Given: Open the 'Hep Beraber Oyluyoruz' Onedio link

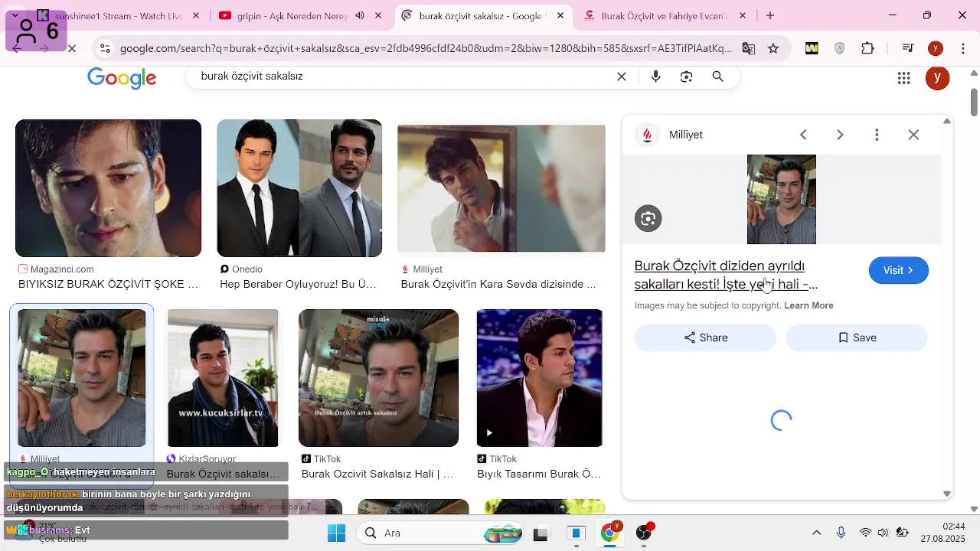Looking at the screenshot, I should tap(298, 284).
